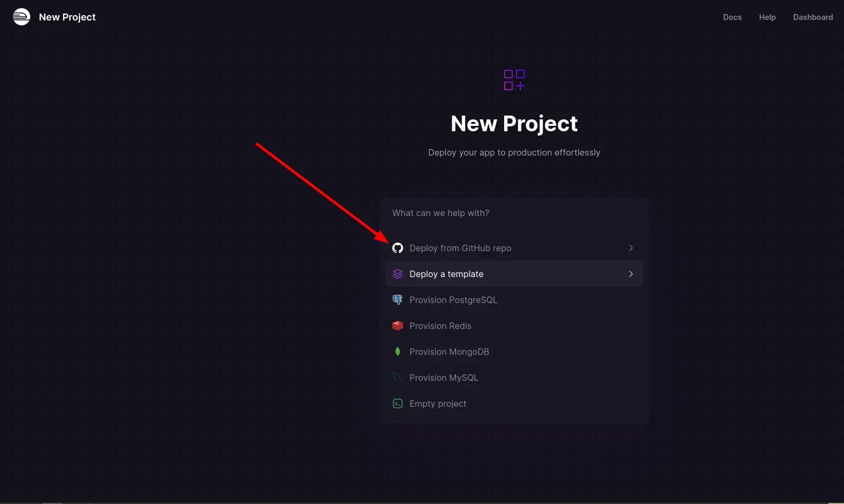844x504 pixels.
Task: Click the purple template layers icon
Action: (398, 274)
